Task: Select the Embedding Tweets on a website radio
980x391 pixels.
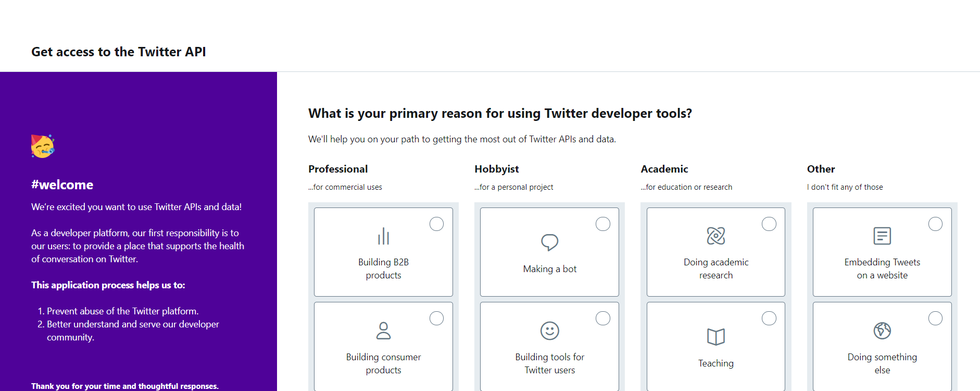Action: 935,224
